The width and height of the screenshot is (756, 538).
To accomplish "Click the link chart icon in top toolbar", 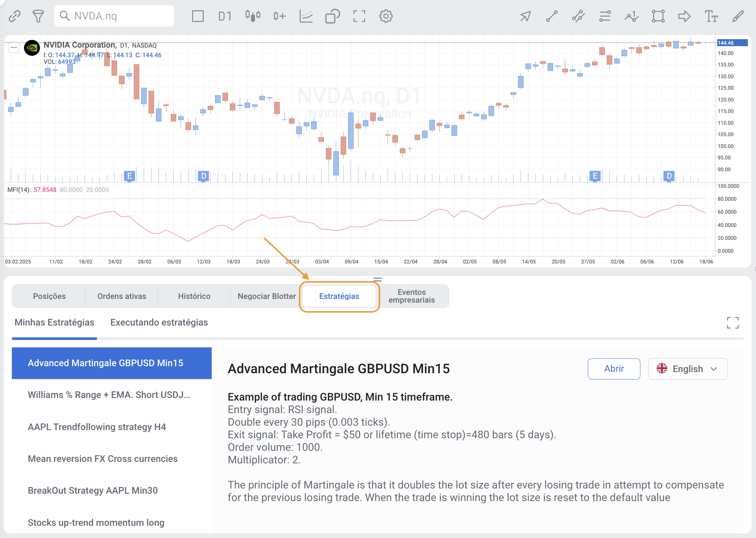I will click(x=14, y=16).
